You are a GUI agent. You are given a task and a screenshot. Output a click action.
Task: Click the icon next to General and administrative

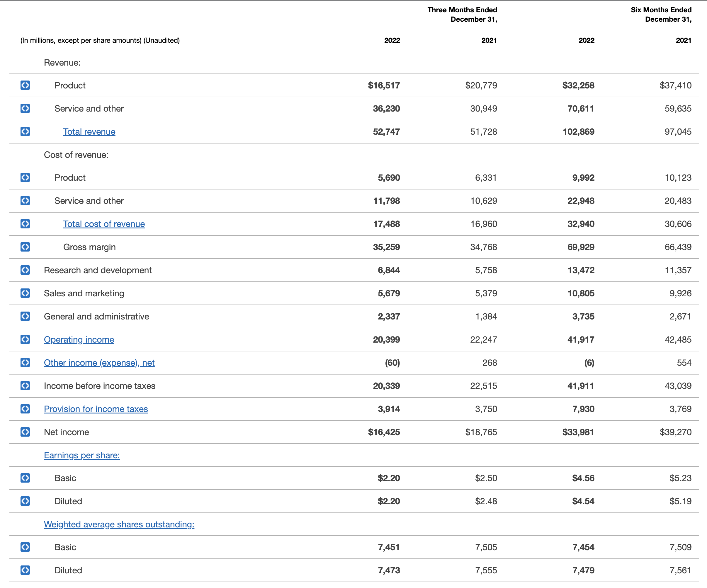click(25, 316)
